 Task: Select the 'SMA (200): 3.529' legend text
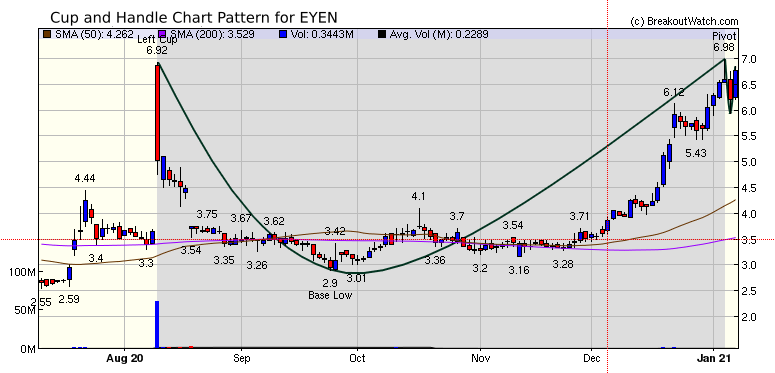tap(214, 35)
